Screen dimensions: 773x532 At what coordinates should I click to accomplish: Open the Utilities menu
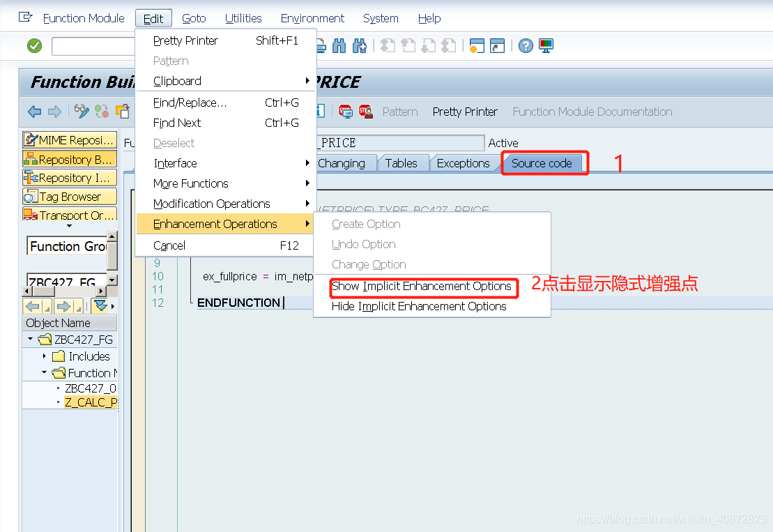tap(243, 18)
